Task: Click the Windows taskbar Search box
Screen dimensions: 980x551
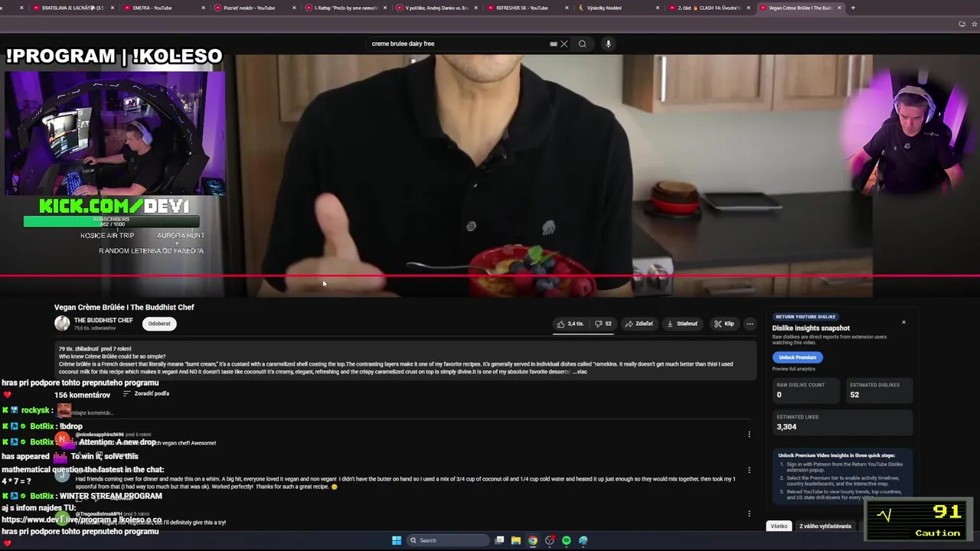Action: [447, 540]
